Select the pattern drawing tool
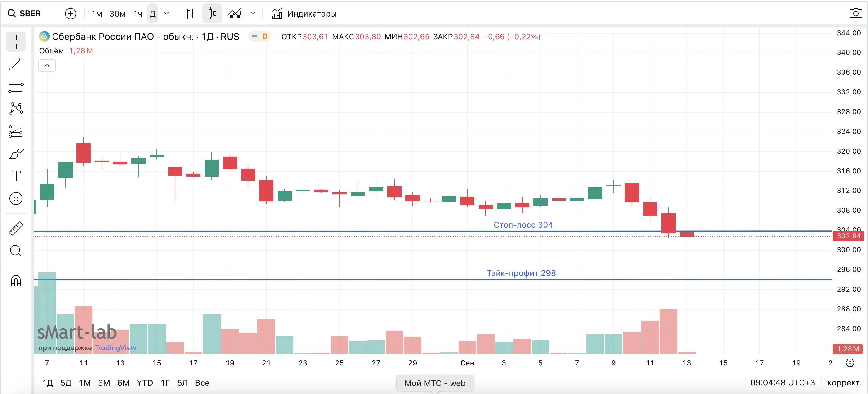868x394 pixels. 16,109
